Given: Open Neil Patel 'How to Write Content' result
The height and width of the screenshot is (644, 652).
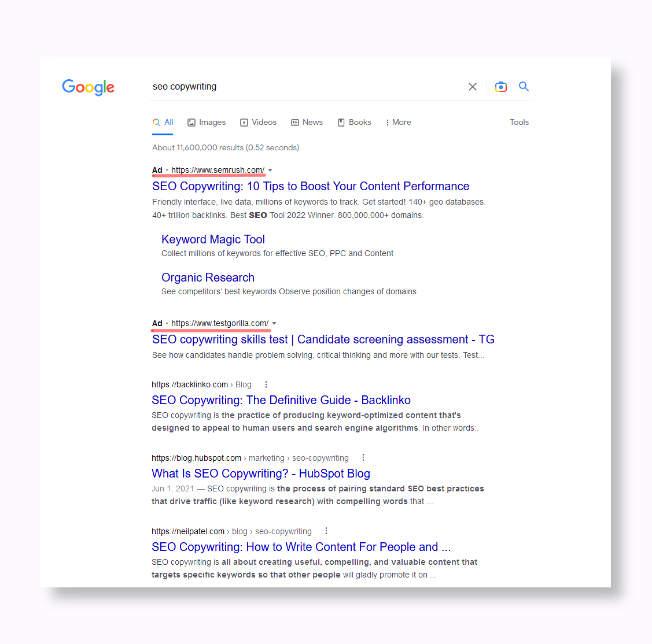Looking at the screenshot, I should (x=301, y=547).
